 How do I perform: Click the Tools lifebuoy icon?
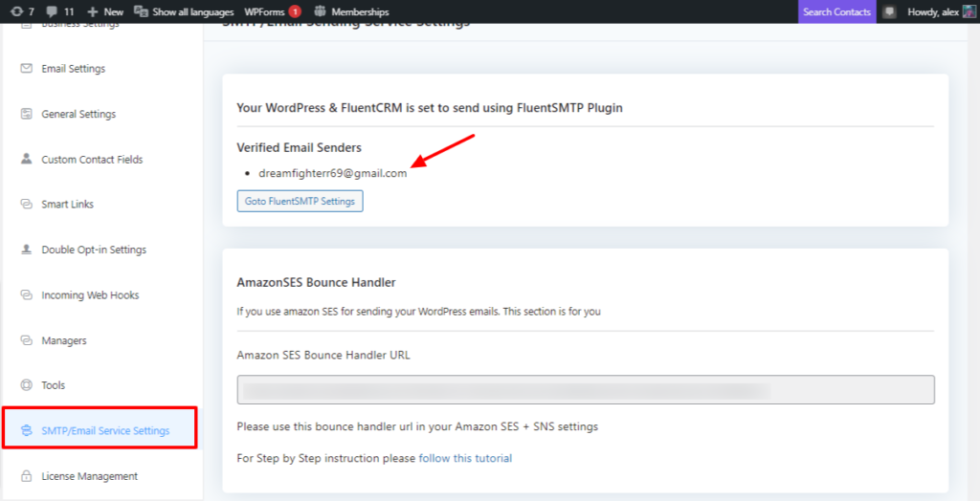point(26,384)
